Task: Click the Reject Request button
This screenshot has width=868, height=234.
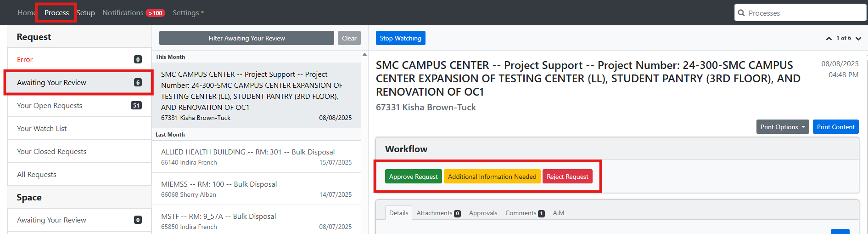Action: point(567,177)
